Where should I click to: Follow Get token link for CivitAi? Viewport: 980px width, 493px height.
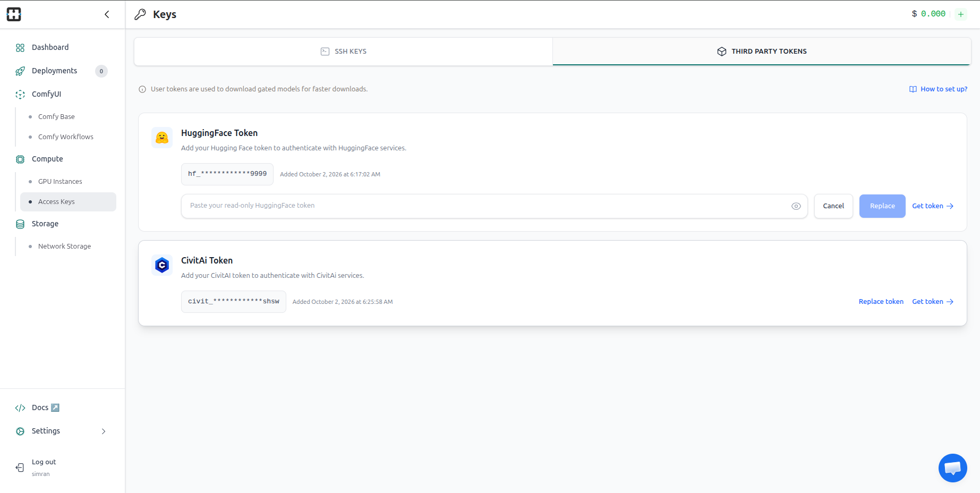[x=933, y=301]
